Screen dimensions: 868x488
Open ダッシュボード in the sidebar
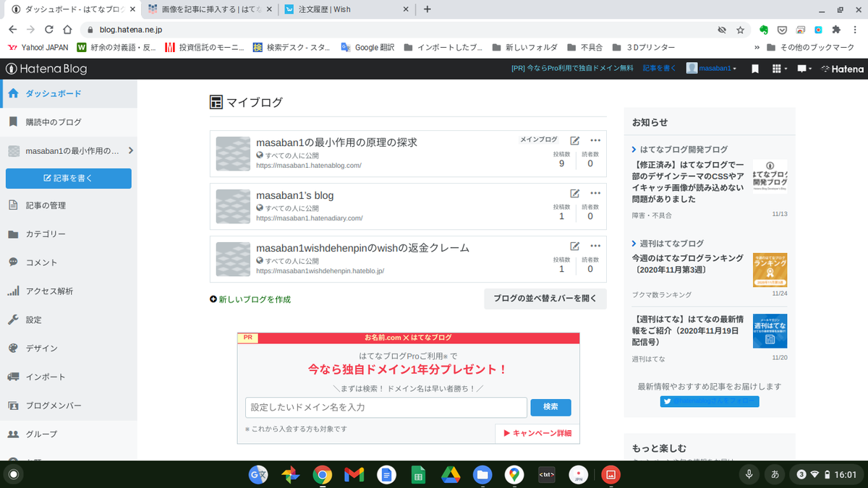pos(69,93)
